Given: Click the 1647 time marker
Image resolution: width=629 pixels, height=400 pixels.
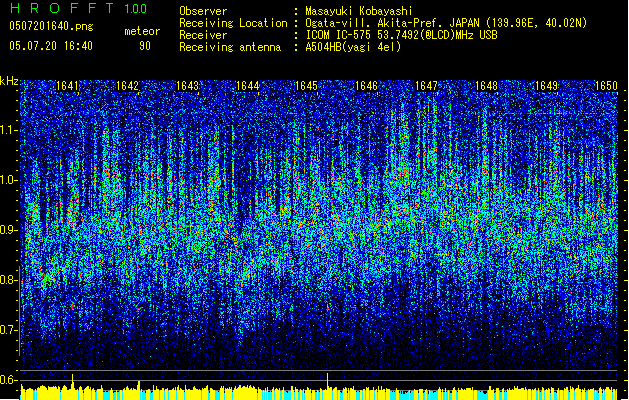Looking at the screenshot, I should [426, 86].
